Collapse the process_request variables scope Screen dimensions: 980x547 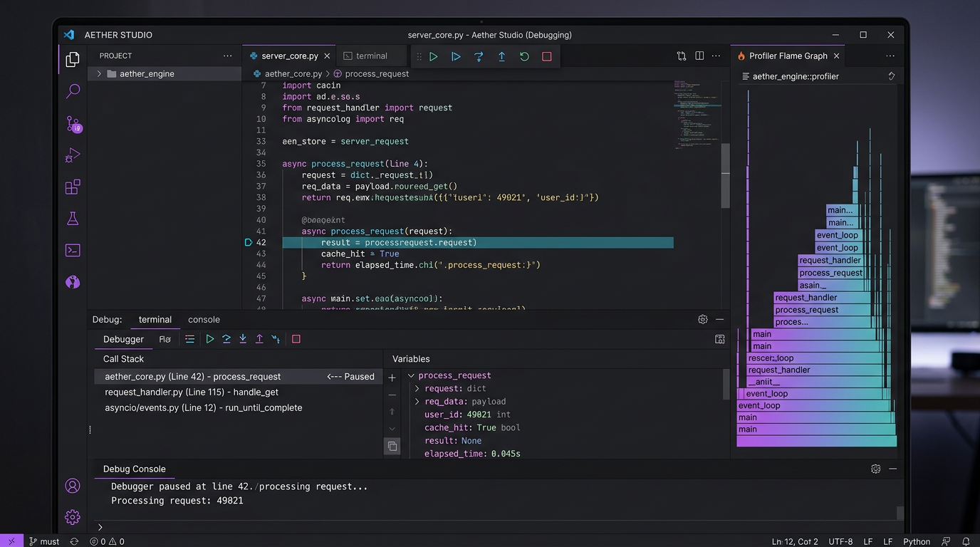pyautogui.click(x=411, y=375)
